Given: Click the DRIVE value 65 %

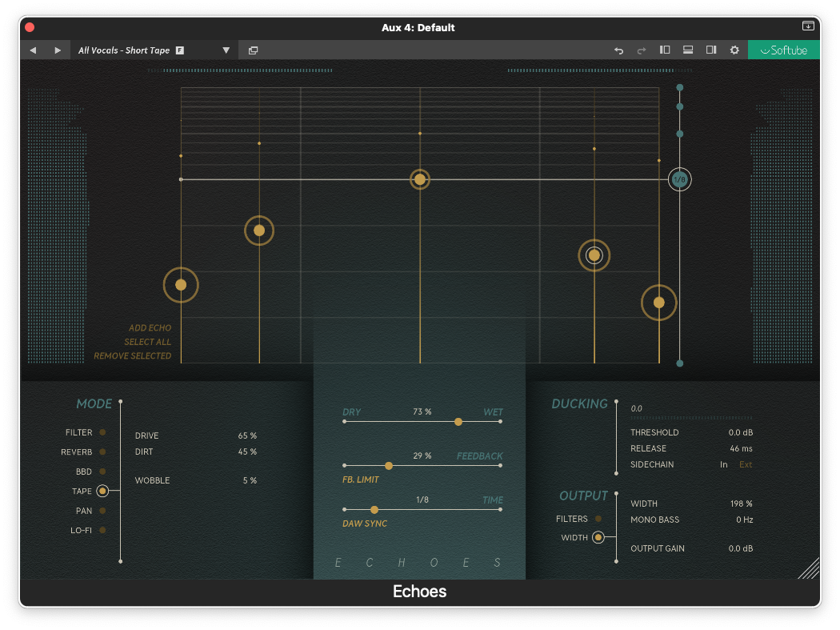Looking at the screenshot, I should 247,435.
